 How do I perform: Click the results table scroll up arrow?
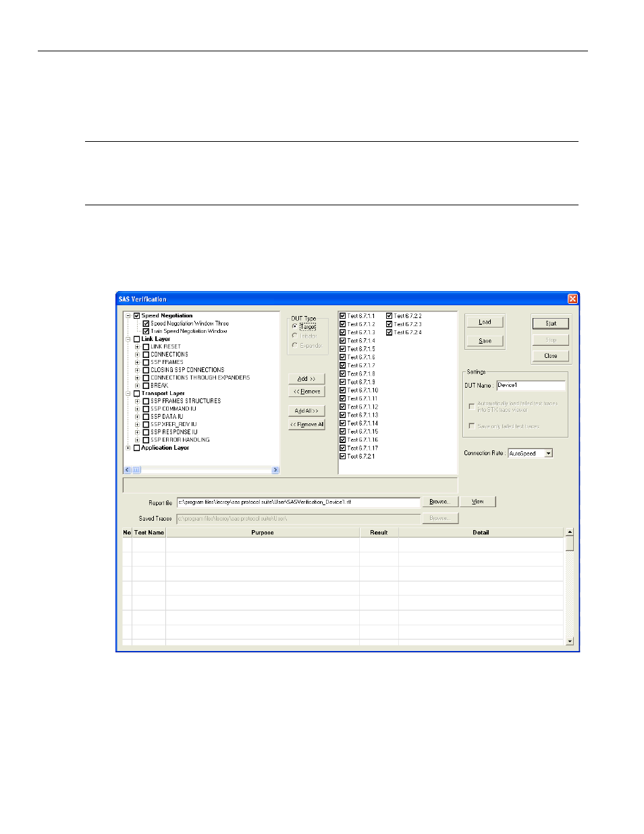point(570,532)
